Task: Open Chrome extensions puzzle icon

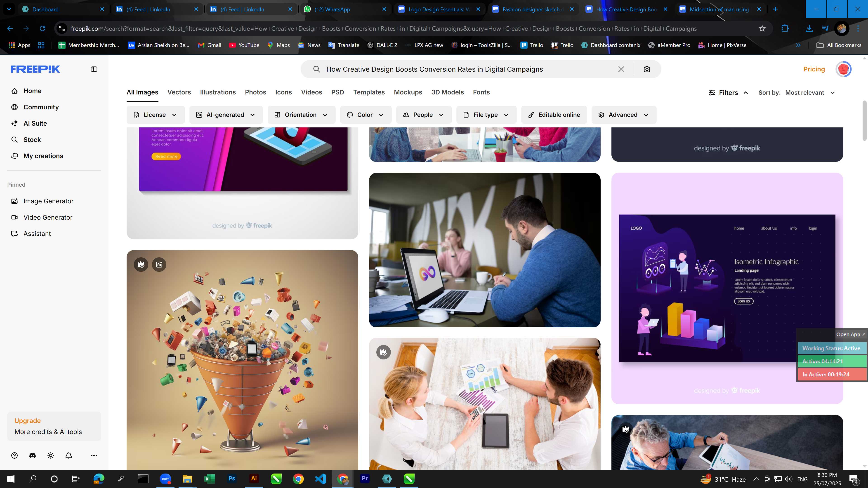Action: point(785,29)
